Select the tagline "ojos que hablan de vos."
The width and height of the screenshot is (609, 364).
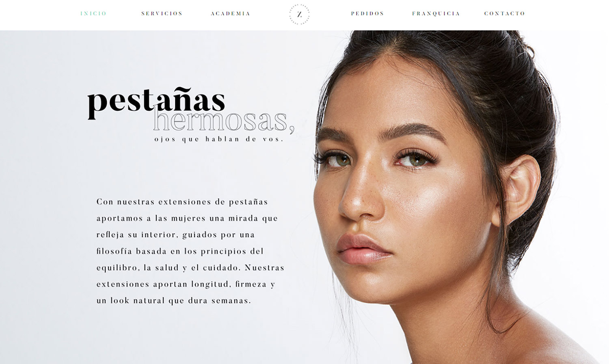[219, 139]
